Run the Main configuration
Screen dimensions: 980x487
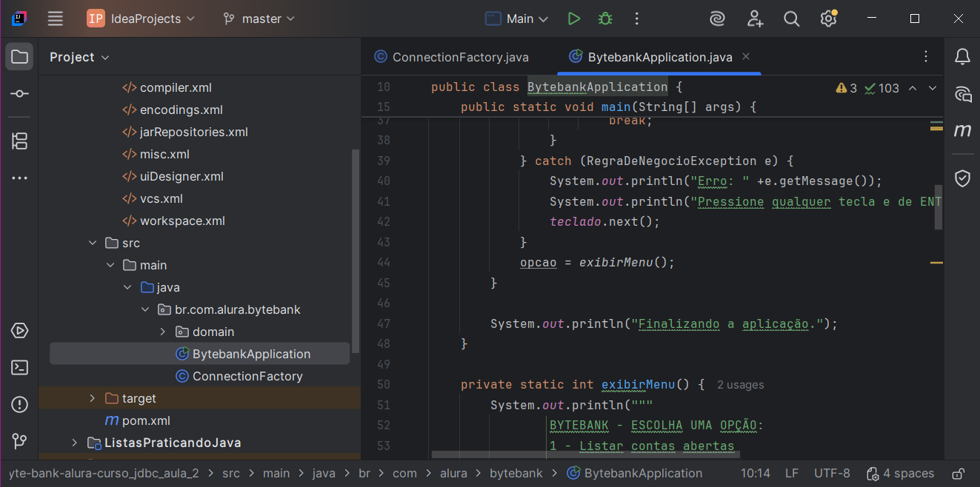pos(573,19)
